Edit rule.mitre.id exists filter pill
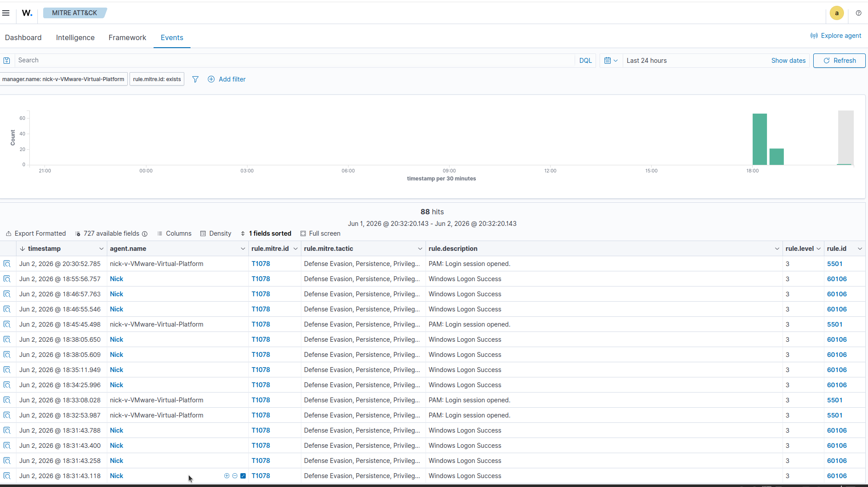Viewport: 868px width, 487px height. click(x=157, y=79)
